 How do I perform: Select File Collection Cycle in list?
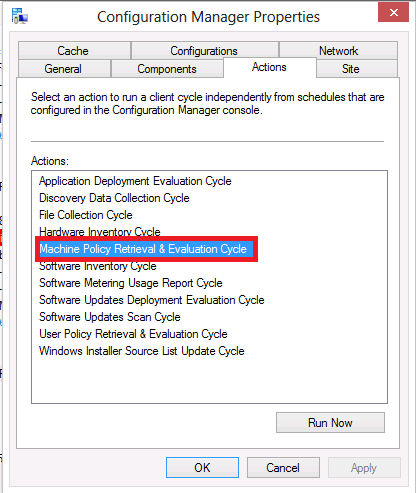(86, 215)
